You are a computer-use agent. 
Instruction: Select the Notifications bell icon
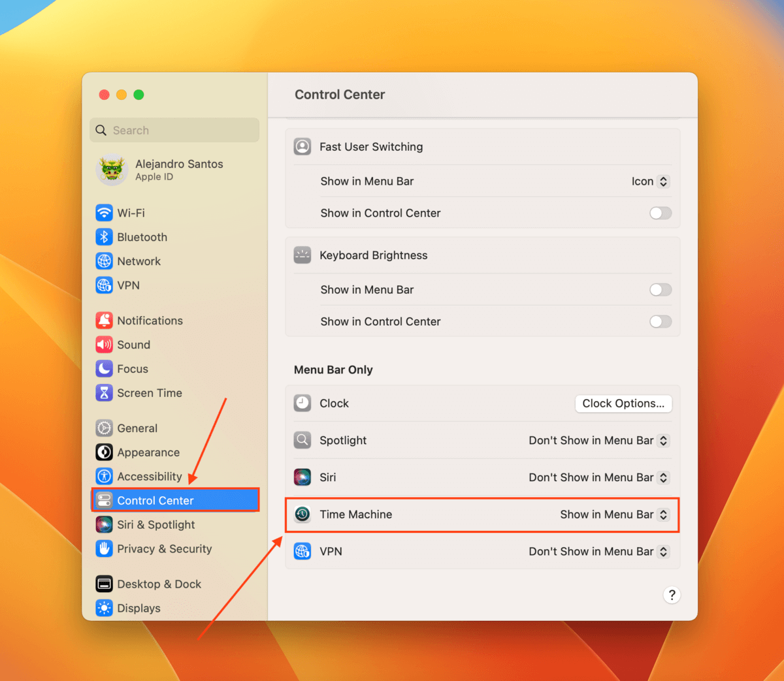coord(104,321)
